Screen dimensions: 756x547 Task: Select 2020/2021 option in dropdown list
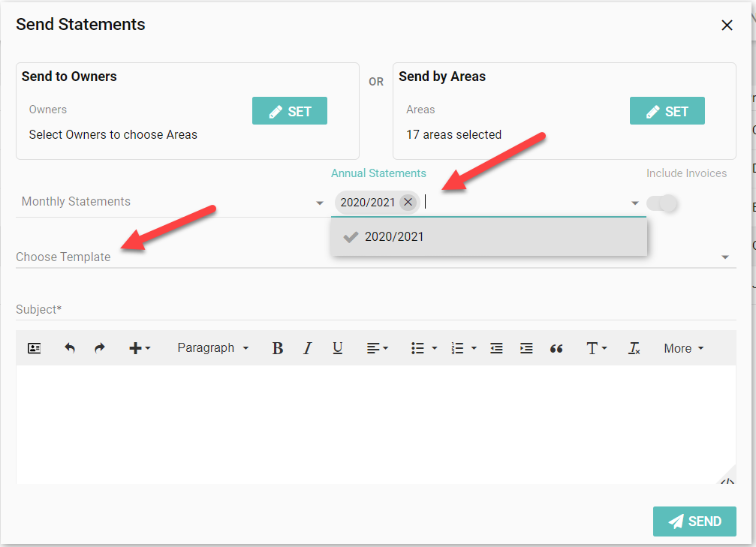[394, 236]
